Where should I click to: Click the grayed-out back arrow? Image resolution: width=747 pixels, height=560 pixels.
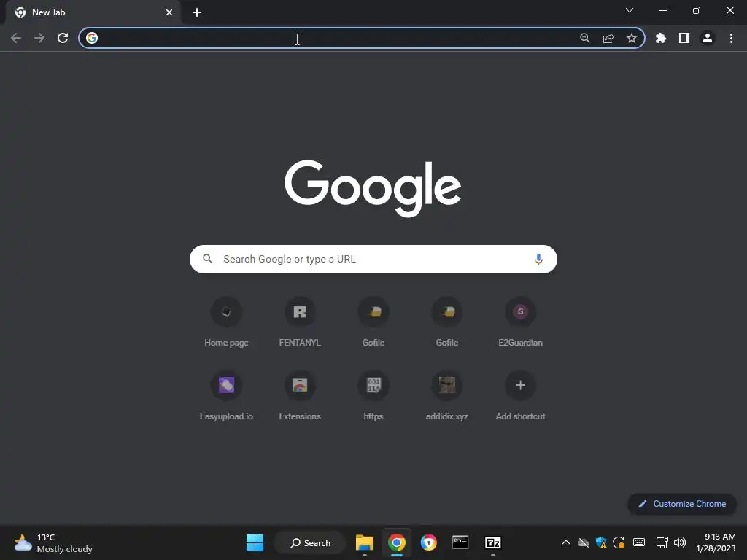pos(16,38)
